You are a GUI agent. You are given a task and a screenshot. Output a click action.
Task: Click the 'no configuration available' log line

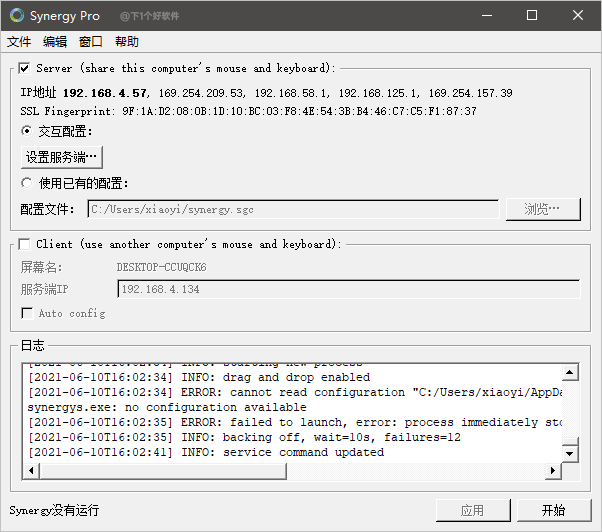click(167, 407)
